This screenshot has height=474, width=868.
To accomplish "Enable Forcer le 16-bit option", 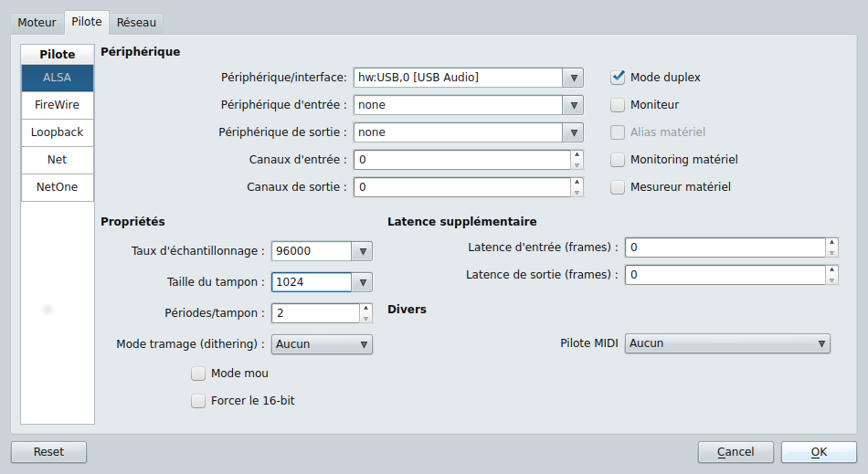I will tap(197, 400).
